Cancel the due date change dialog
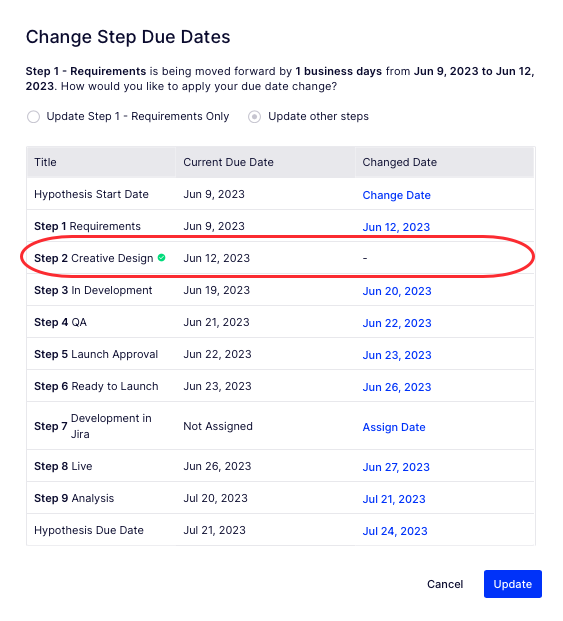 click(x=445, y=584)
